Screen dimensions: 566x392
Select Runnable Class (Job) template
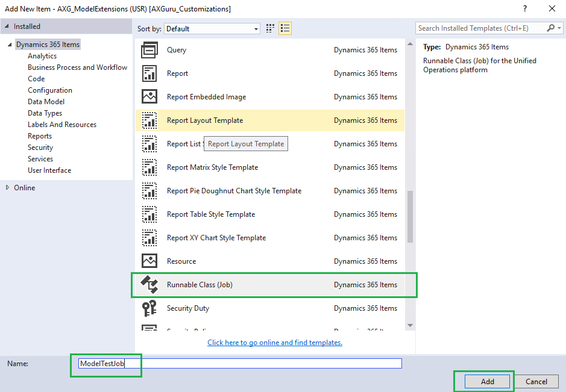[270, 285]
